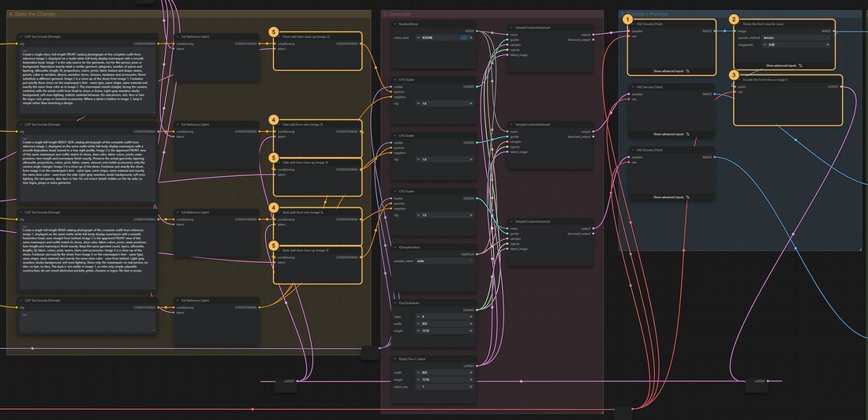This screenshot has height=420, width=868.
Task: Increase megapixels value
Action: [x=828, y=44]
